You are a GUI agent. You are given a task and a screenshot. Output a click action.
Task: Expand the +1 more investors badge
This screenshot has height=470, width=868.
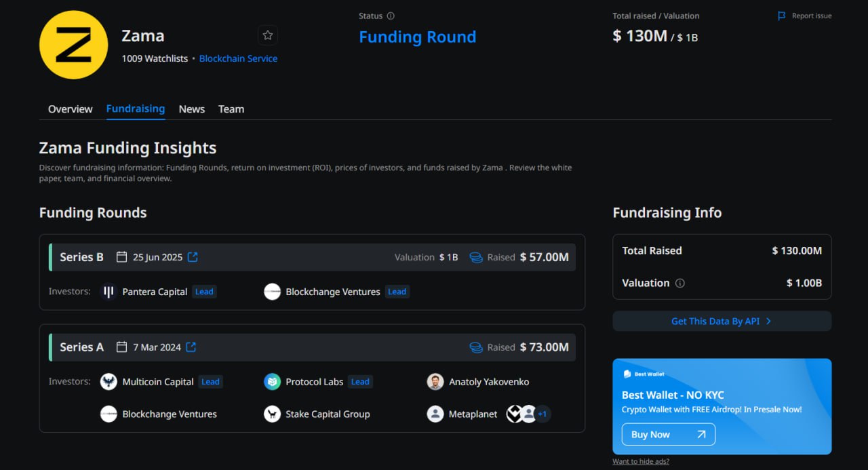pos(542,414)
